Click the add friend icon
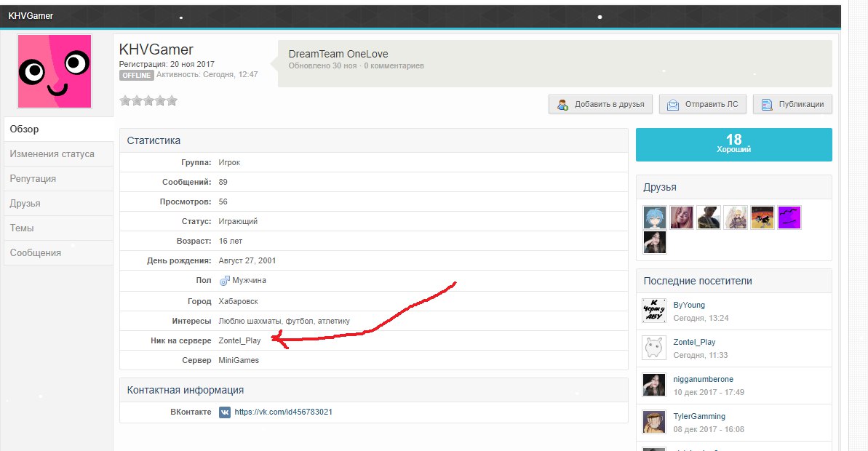 562,105
